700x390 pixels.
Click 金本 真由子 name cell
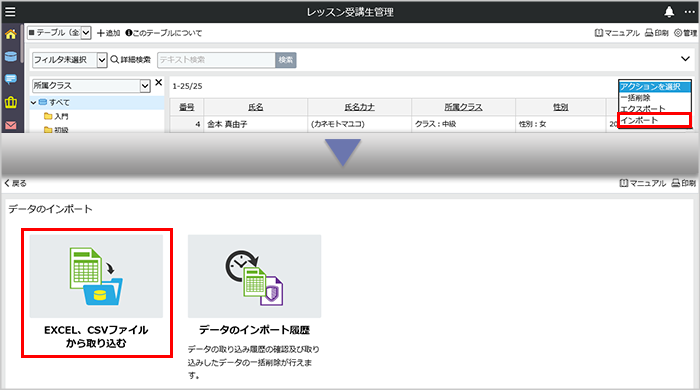256,124
